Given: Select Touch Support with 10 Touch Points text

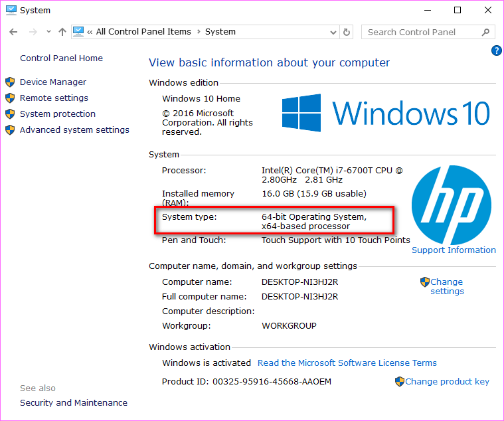Looking at the screenshot, I should tap(335, 240).
